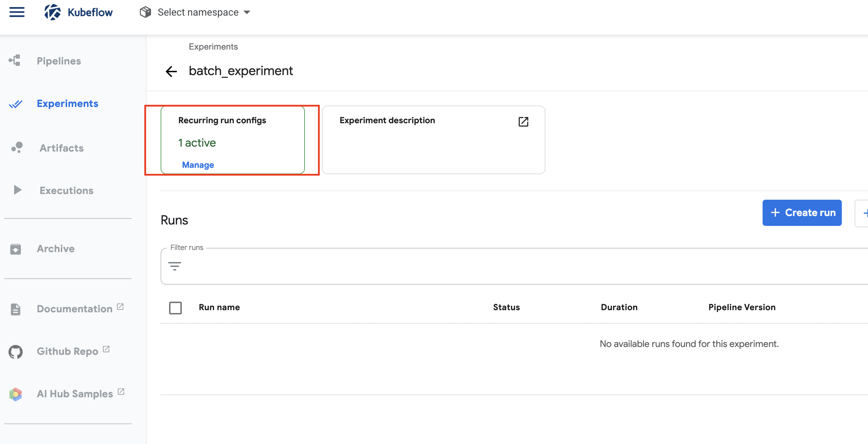The height and width of the screenshot is (444, 868).
Task: Open Experiments in the sidebar
Action: coord(67,104)
